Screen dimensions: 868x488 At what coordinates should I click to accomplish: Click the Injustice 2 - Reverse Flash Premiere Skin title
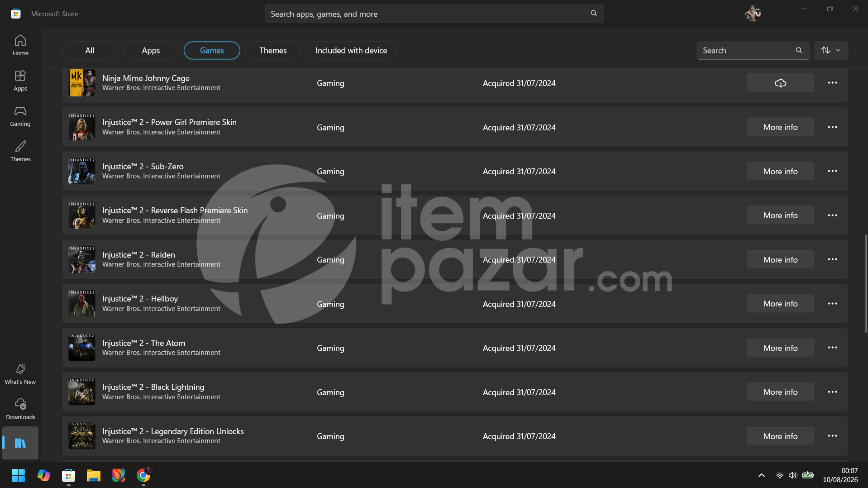175,211
